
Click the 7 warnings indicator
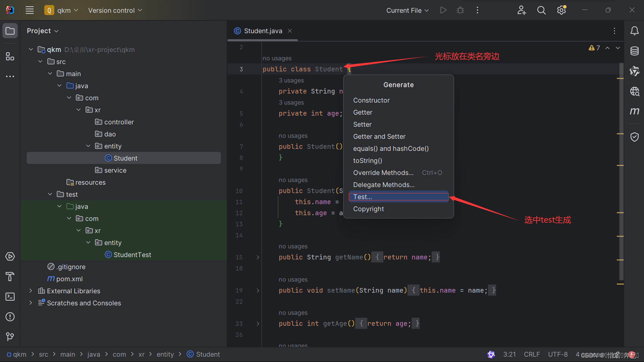point(594,48)
